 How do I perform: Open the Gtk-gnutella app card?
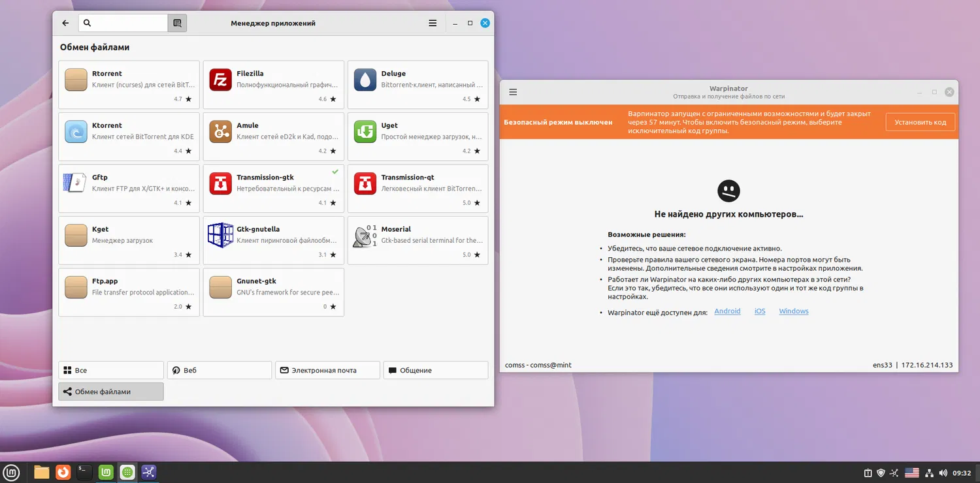(x=274, y=240)
